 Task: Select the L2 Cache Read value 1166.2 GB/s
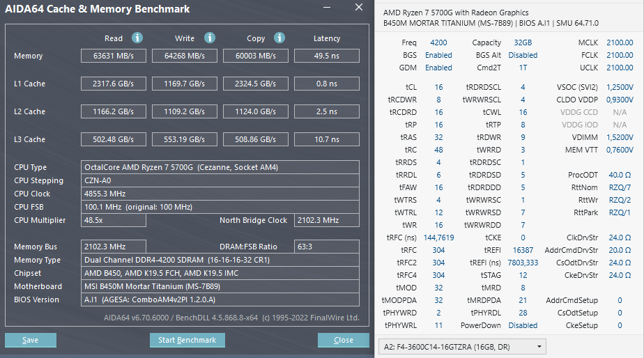(114, 111)
